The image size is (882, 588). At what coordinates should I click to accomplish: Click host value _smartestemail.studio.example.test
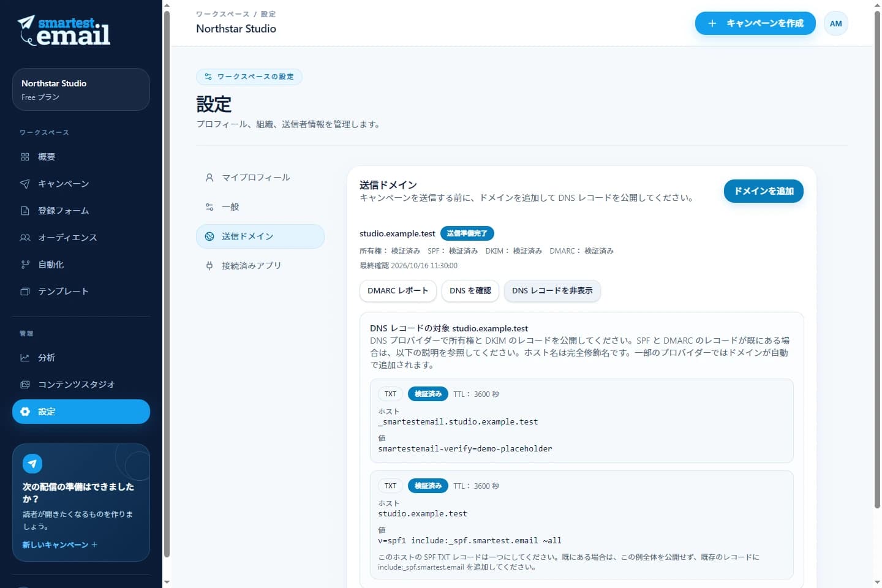click(458, 422)
